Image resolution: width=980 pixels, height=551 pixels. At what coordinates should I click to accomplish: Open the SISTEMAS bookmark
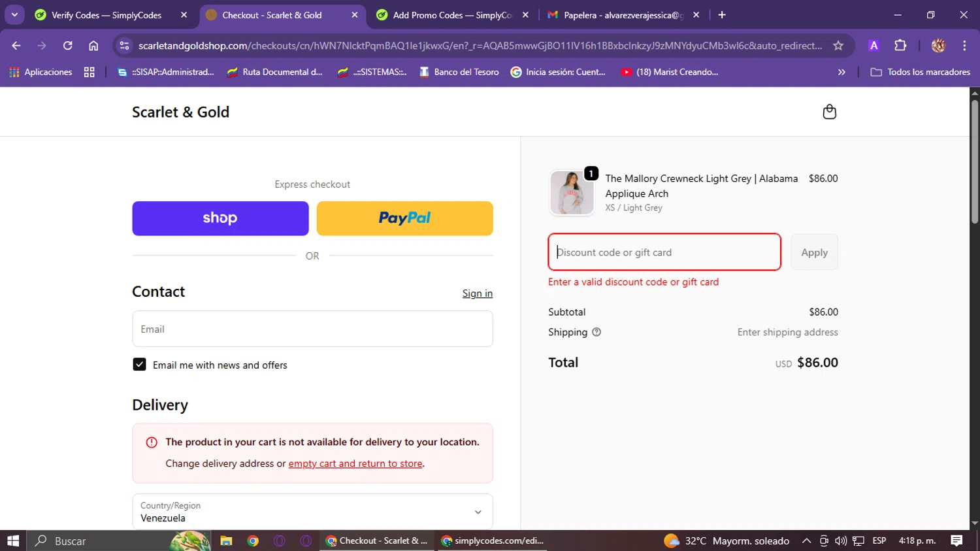372,72
